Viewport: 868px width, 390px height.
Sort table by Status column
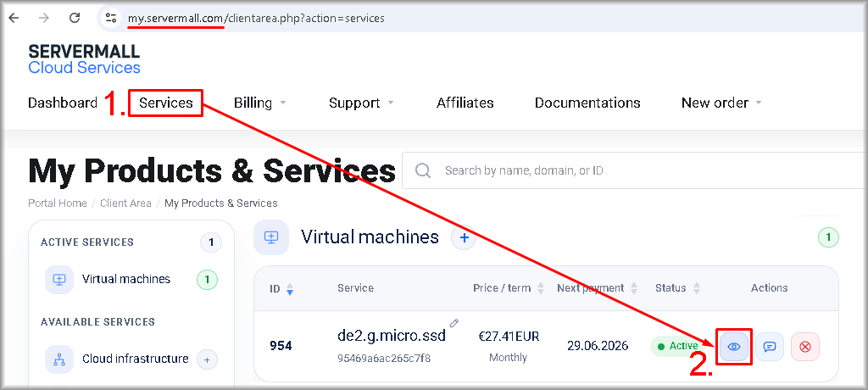pos(677,288)
